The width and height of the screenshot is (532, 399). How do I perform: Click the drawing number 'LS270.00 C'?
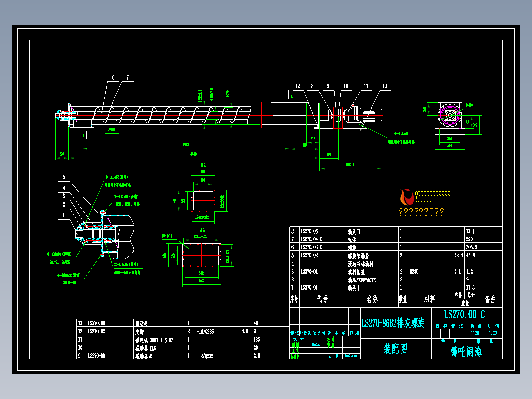[464, 314]
